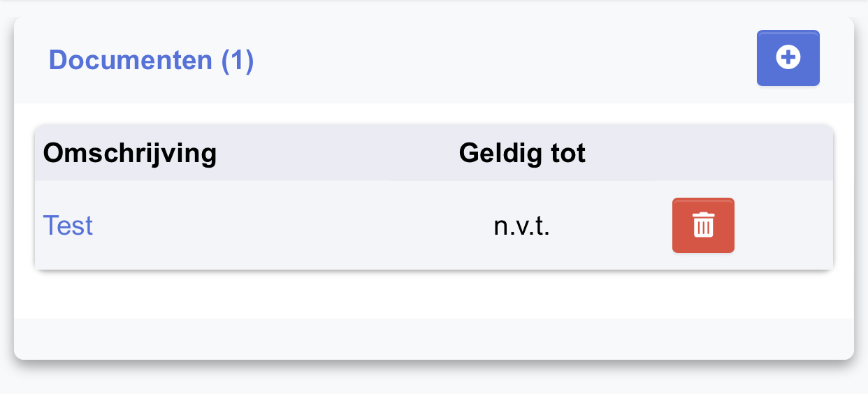Click the white circle plus symbol
Viewport: 868px width, 394px height.
click(x=788, y=58)
